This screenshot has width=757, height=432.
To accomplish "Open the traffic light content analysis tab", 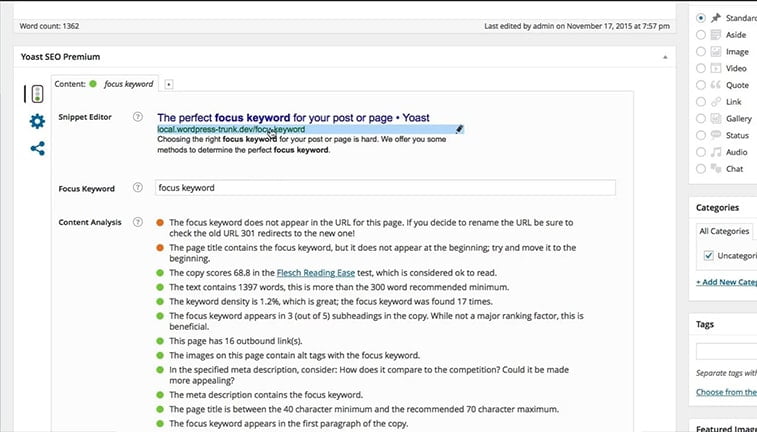I will [x=37, y=94].
